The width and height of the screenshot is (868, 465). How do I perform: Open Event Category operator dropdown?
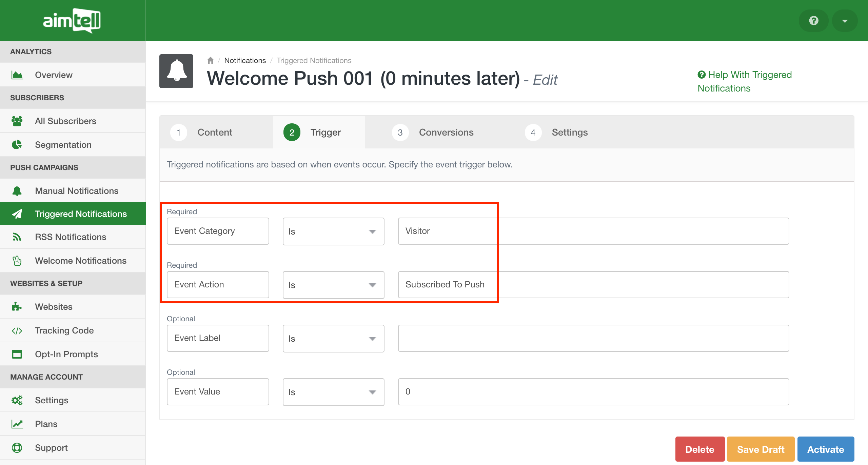(x=333, y=231)
